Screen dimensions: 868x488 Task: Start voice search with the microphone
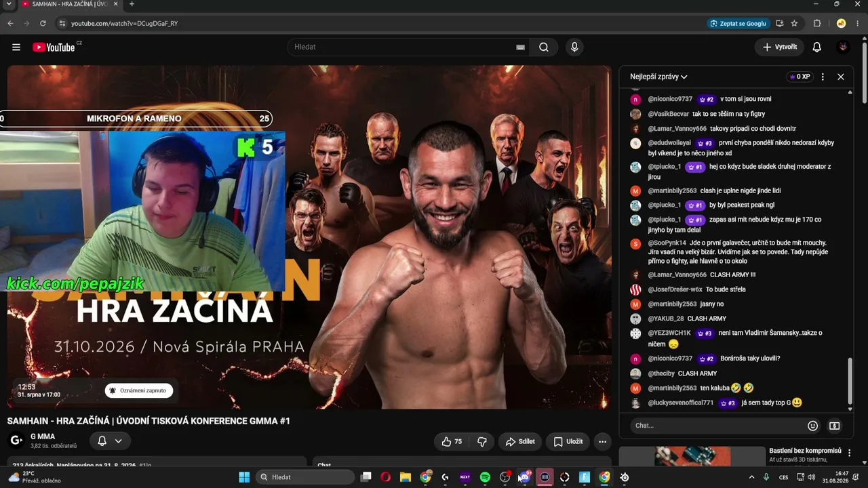point(574,47)
